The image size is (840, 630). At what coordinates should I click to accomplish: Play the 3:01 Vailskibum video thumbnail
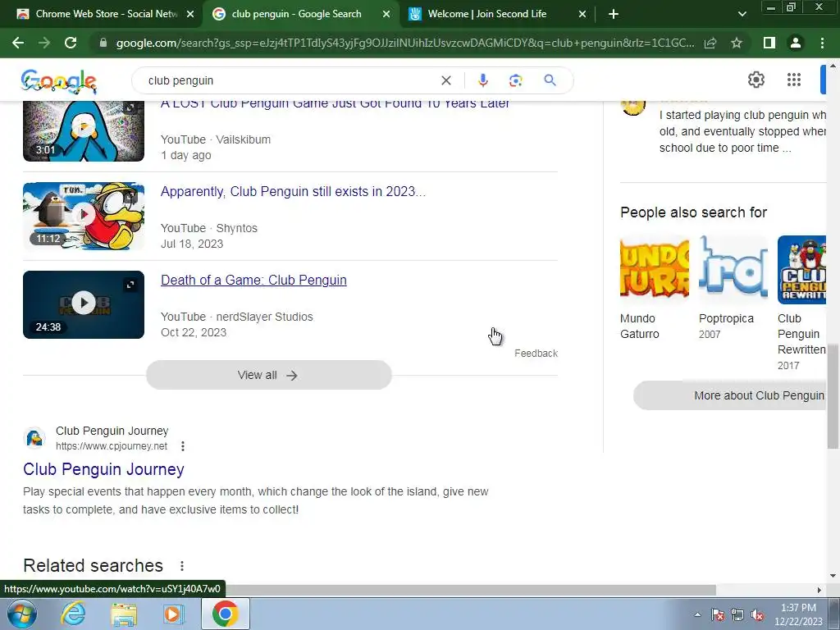[84, 130]
